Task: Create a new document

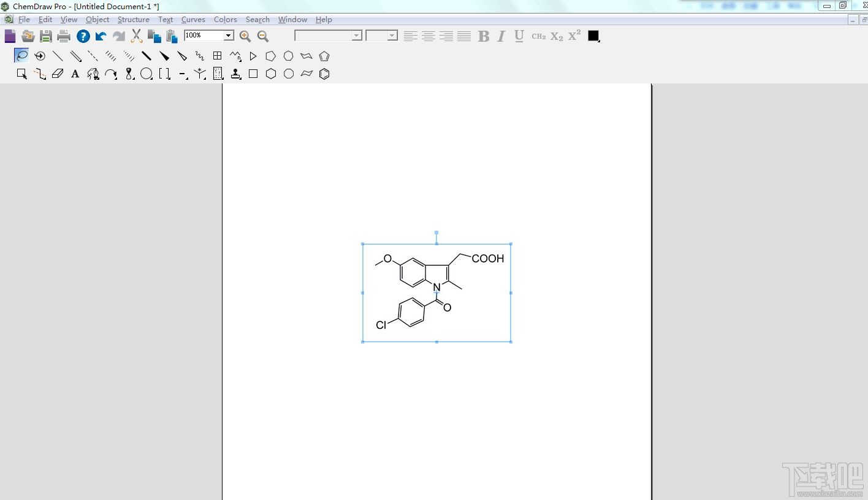Action: 10,36
